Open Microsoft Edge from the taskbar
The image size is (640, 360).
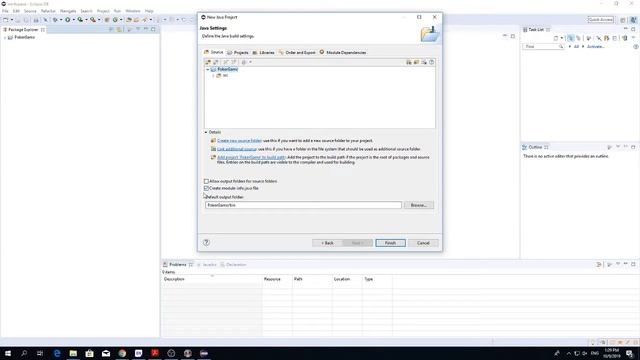pyautogui.click(x=57, y=353)
